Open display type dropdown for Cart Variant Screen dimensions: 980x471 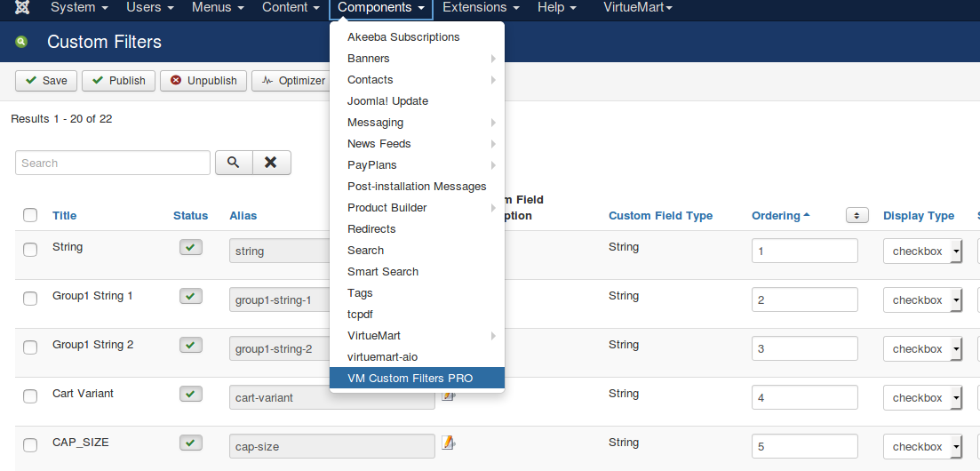coord(922,397)
